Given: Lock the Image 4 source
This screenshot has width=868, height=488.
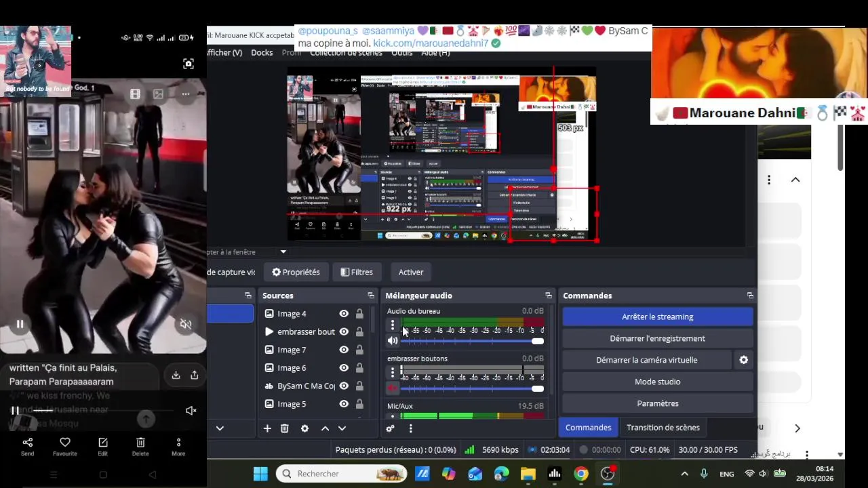Looking at the screenshot, I should pyautogui.click(x=359, y=314).
